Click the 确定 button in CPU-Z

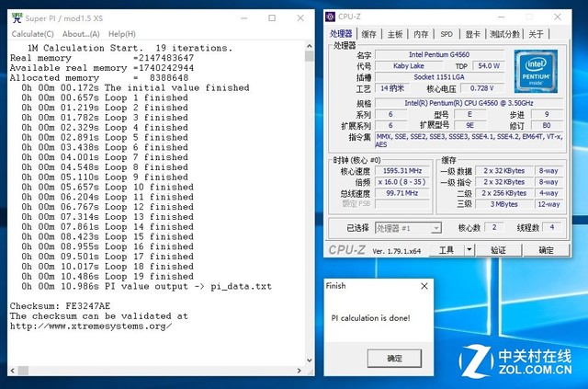[546, 250]
